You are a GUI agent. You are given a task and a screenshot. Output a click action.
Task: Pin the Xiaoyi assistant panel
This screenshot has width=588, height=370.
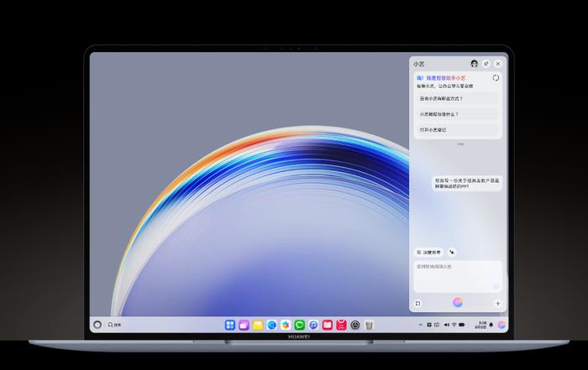[x=486, y=64]
